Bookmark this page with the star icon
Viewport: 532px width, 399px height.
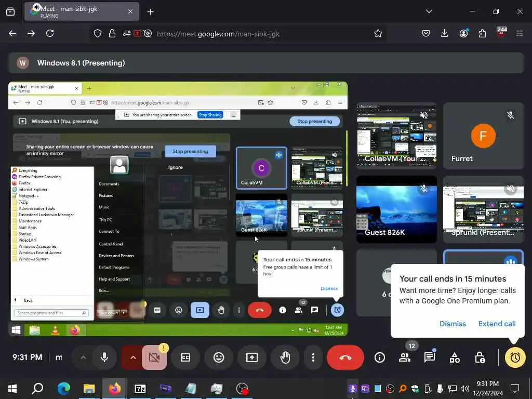378,33
